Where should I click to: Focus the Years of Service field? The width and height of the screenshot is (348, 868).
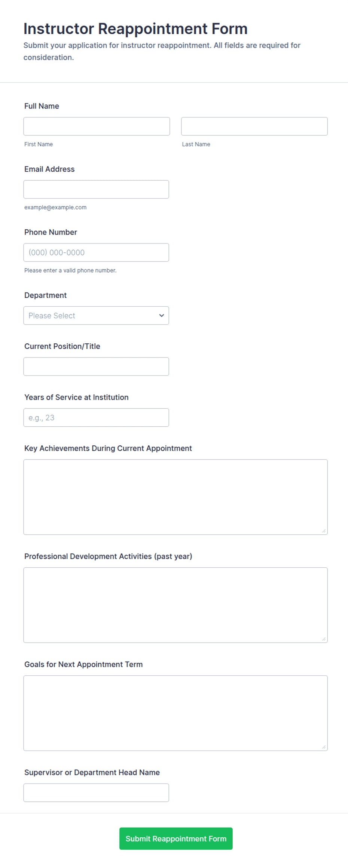tap(96, 418)
